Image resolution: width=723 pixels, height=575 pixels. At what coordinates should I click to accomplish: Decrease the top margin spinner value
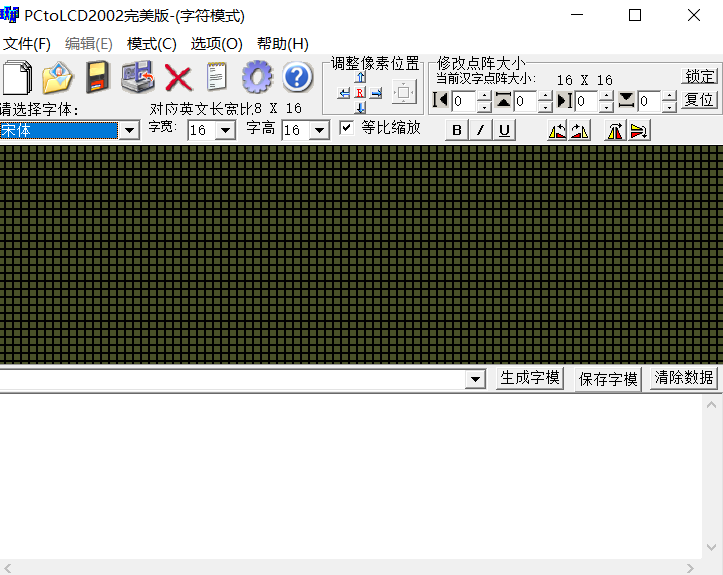[x=545, y=107]
